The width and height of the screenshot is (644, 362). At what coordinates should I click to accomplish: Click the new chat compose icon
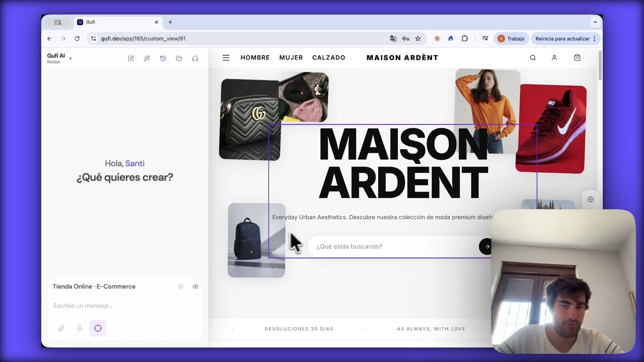131,58
